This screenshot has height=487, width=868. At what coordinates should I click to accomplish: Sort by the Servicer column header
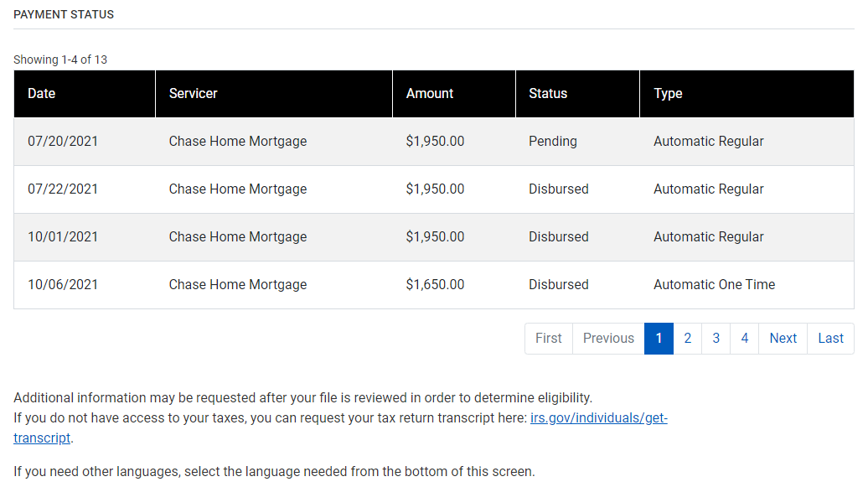pos(194,93)
